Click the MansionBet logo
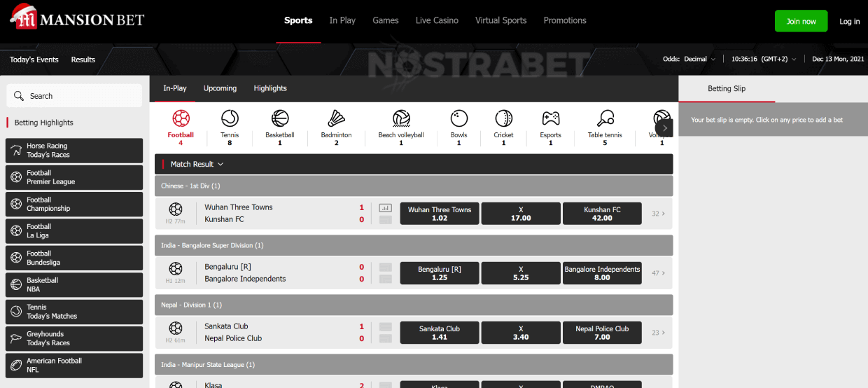Screen dimensions: 868x388 77,18
